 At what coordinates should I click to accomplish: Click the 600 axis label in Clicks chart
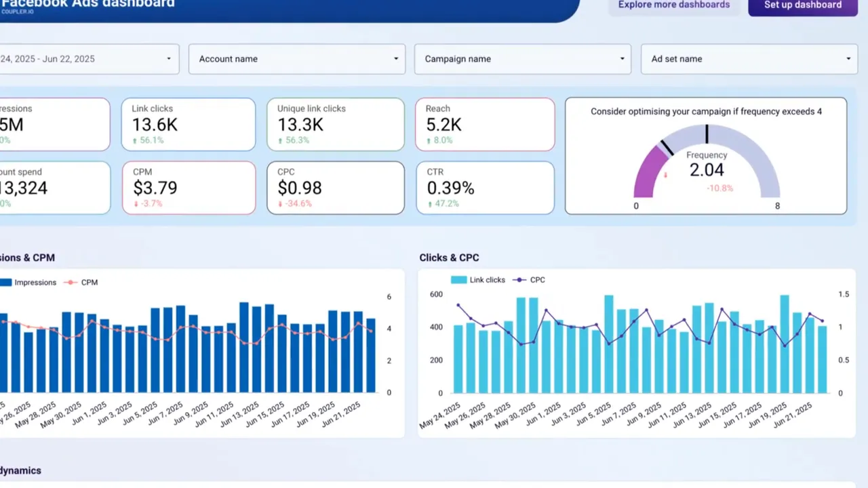pyautogui.click(x=435, y=294)
